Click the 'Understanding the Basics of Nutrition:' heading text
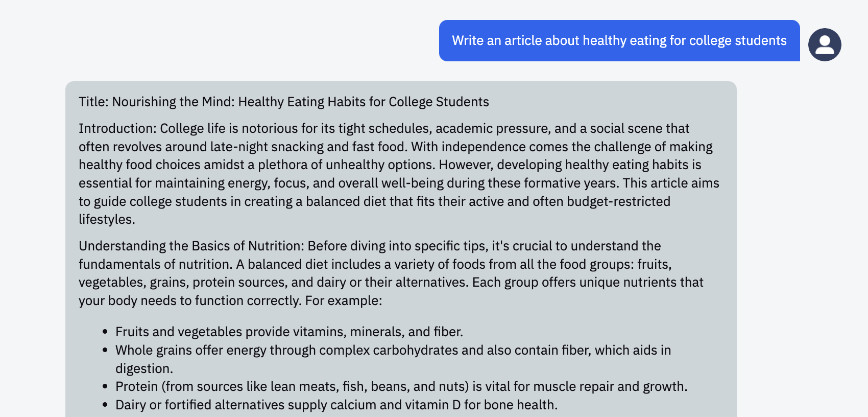The image size is (868, 417). click(191, 246)
